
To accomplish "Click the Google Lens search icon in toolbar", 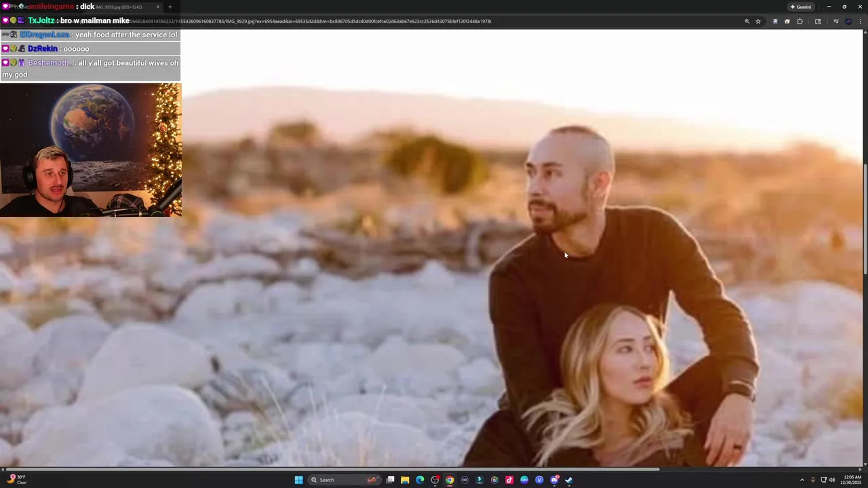I will [818, 21].
